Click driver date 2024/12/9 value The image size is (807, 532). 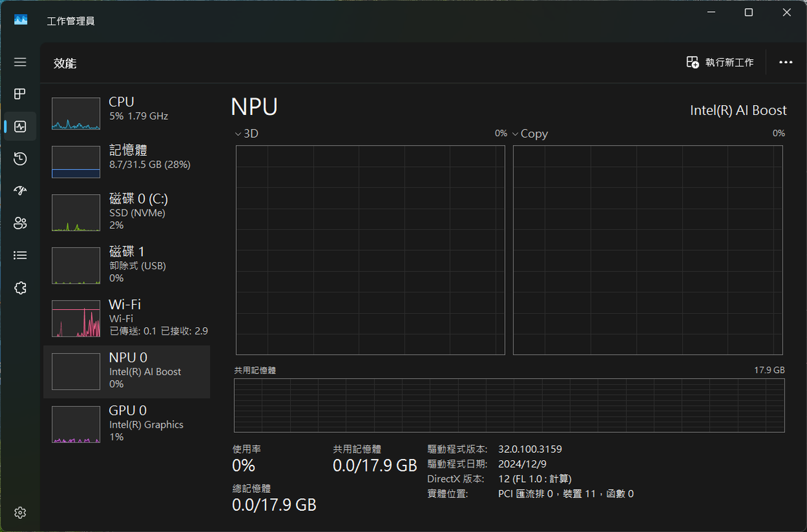(522, 464)
